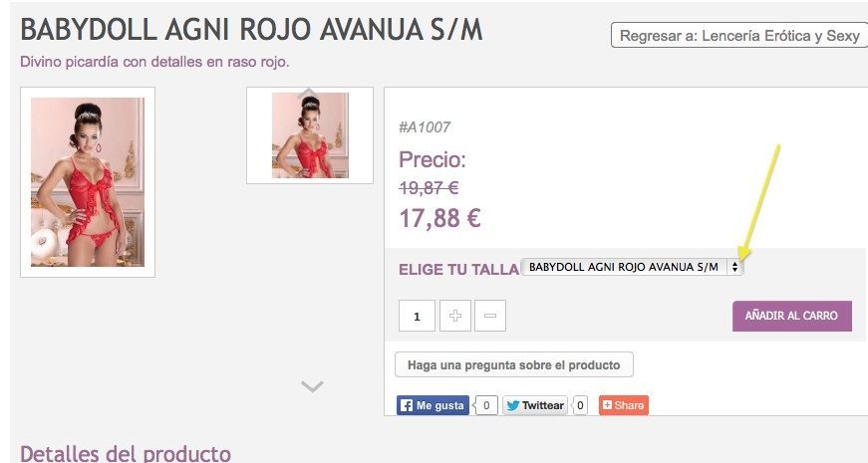
Task: Open the orange Share button
Action: 623,405
